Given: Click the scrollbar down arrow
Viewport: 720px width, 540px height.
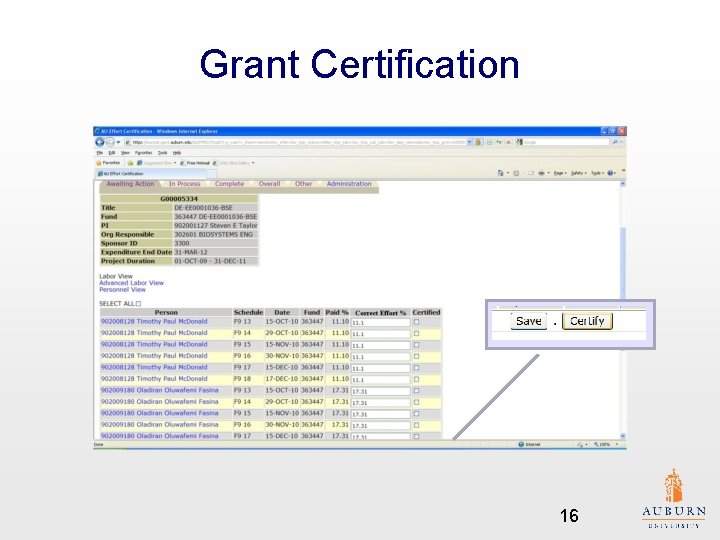Looking at the screenshot, I should pos(623,436).
